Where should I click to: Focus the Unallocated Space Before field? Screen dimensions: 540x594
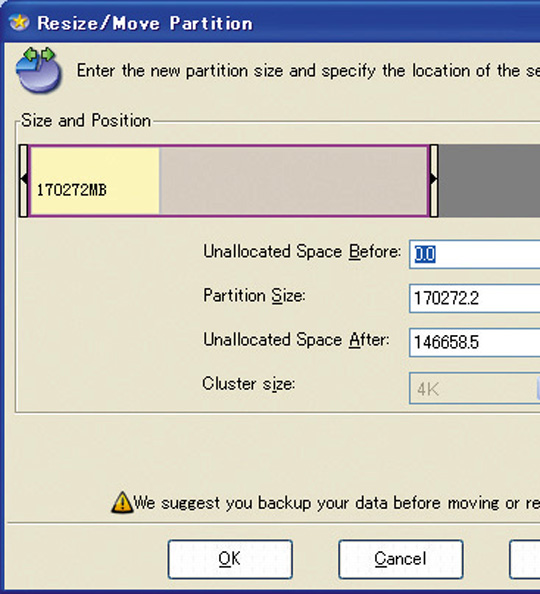474,254
